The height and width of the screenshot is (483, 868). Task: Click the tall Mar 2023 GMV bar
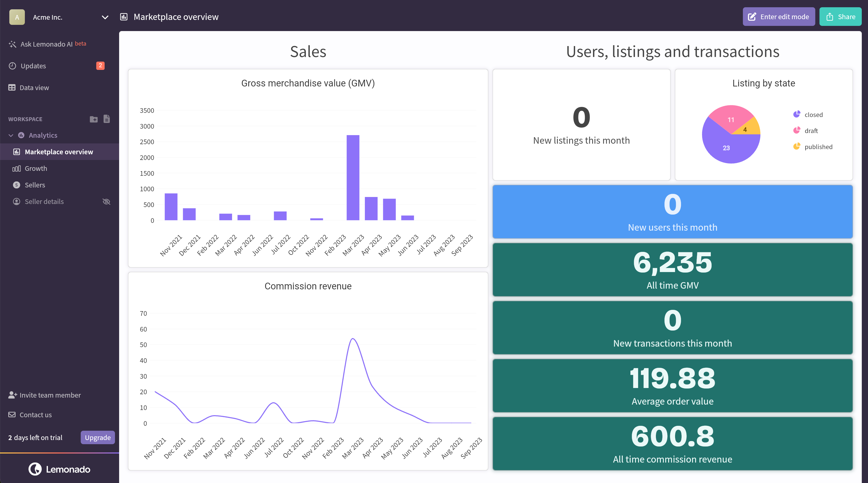(x=353, y=178)
